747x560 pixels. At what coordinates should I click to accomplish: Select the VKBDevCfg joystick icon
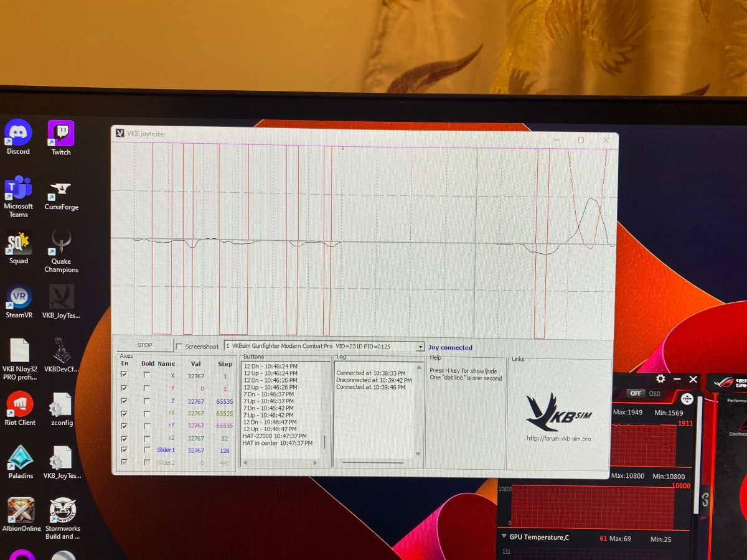pos(61,351)
